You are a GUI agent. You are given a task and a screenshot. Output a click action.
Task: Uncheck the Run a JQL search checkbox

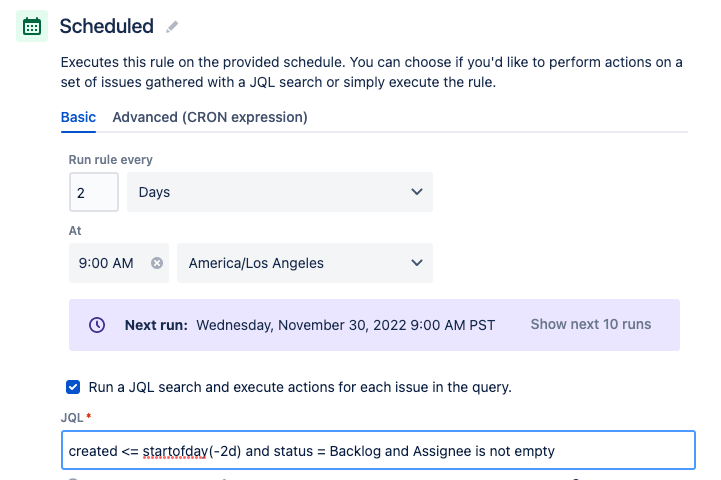(73, 387)
